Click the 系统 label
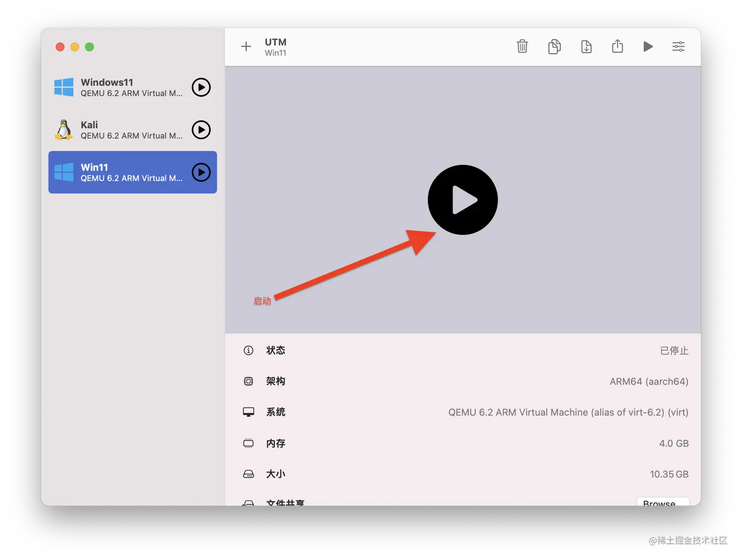 pos(276,412)
